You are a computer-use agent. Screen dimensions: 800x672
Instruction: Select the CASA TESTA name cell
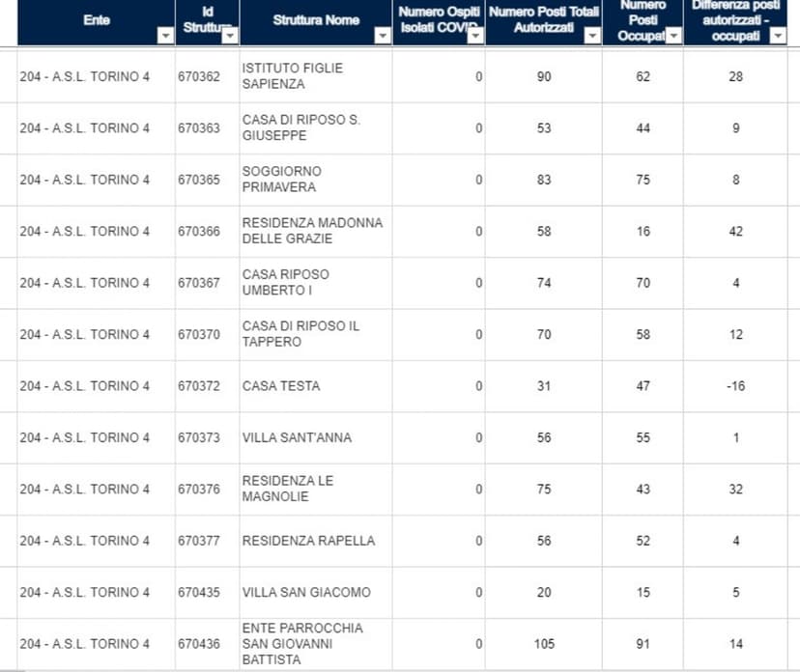[x=281, y=386]
